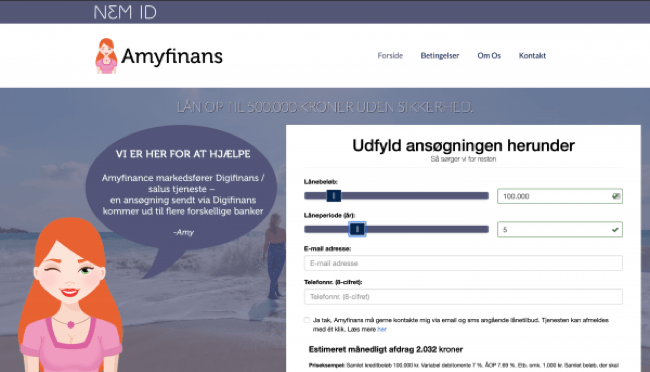
Task: Focus the Telefonnr. 8-cifret input field
Action: 463,297
